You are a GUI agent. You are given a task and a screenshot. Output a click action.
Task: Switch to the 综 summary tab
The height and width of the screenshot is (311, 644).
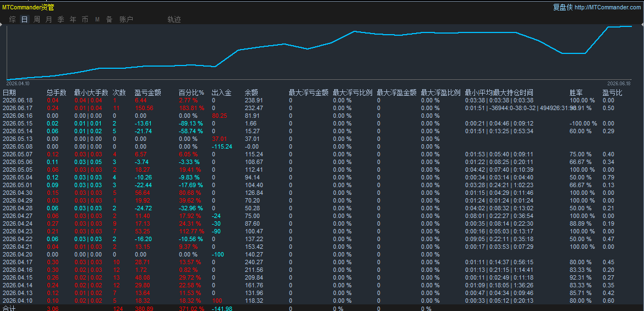point(12,19)
